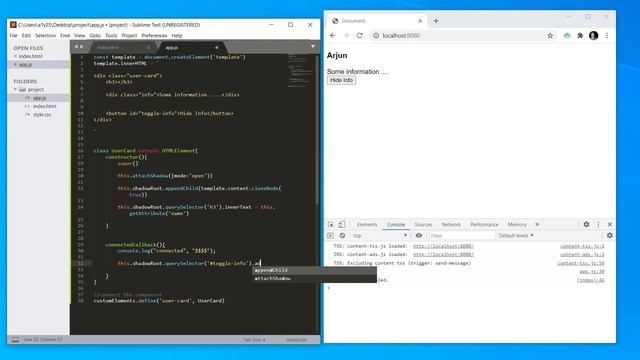640x360 pixels.
Task: View site information icon in address bar
Action: coord(376,36)
